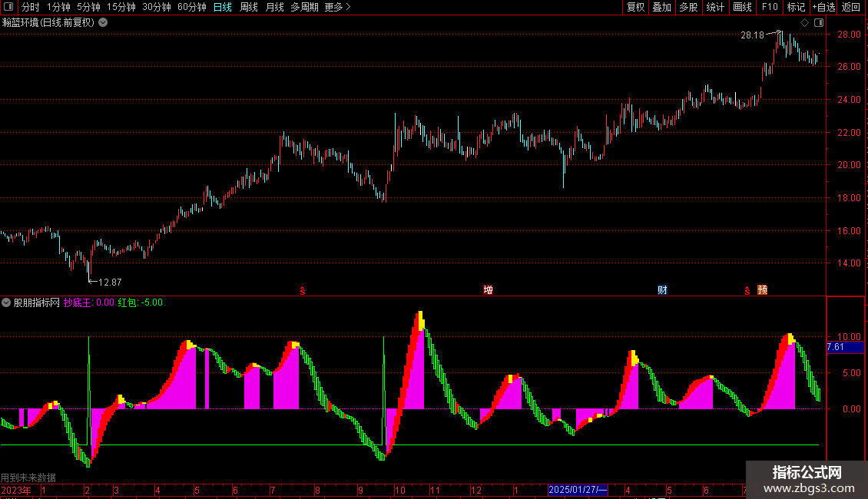Open the 多股 multi-stock view

pyautogui.click(x=688, y=7)
